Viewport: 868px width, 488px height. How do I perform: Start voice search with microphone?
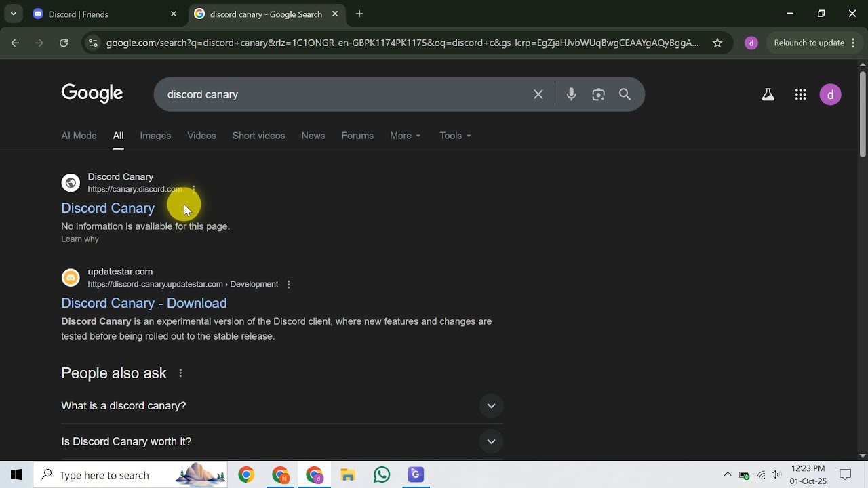coord(571,94)
